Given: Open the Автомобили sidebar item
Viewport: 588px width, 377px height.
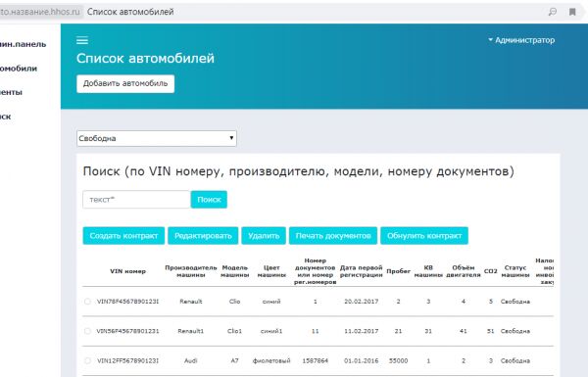Looking at the screenshot, I should 19,69.
